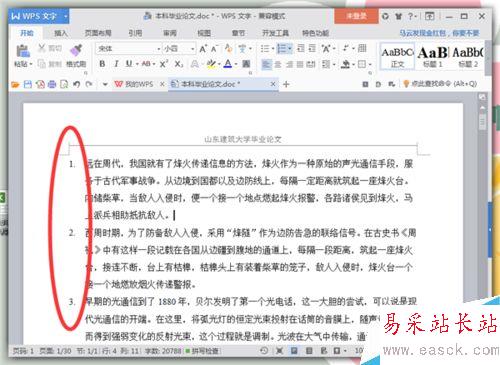This screenshot has width=500, height=365.
Task: Click the sync circular icon in title bar
Action: (x=385, y=16)
